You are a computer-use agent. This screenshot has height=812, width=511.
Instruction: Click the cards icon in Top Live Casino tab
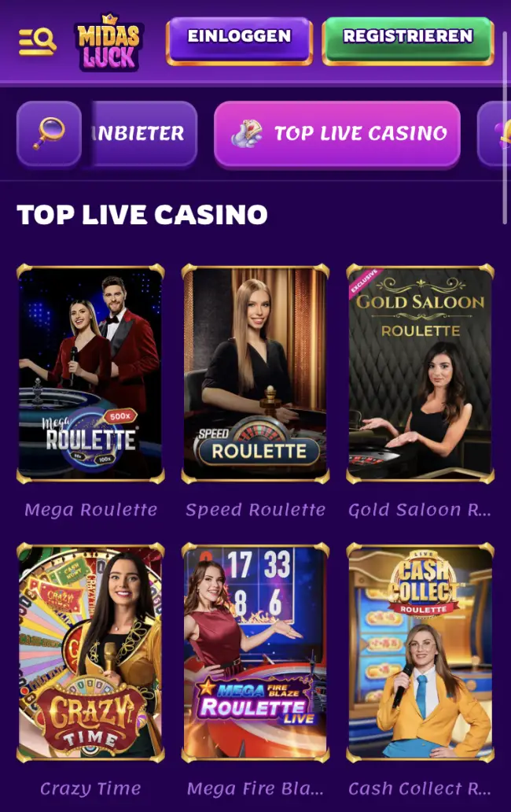pyautogui.click(x=247, y=134)
